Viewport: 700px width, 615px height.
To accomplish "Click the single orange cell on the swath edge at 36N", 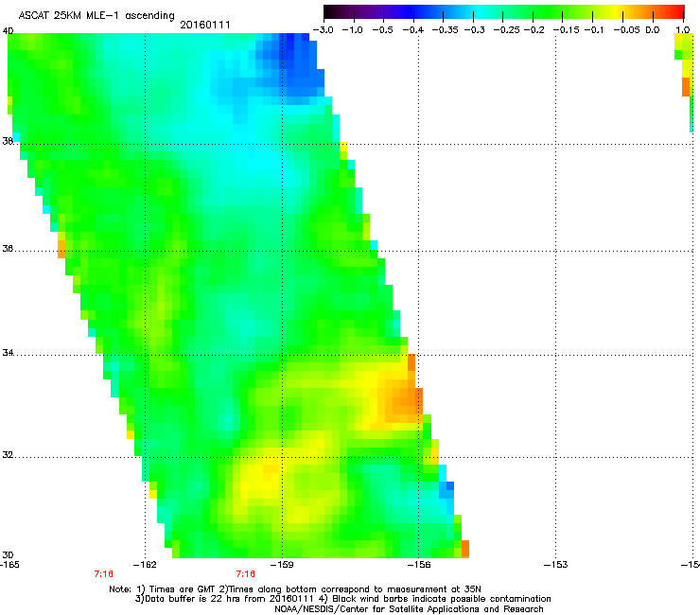I will [x=61, y=249].
